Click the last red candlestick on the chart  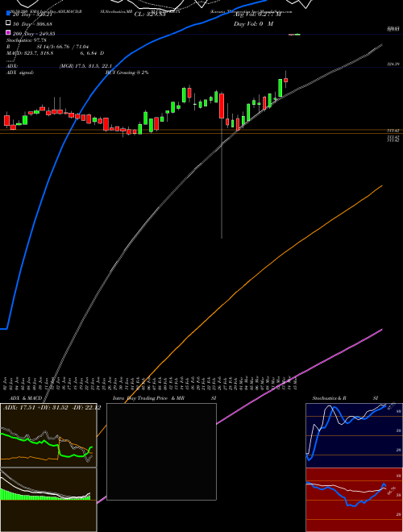285,80
